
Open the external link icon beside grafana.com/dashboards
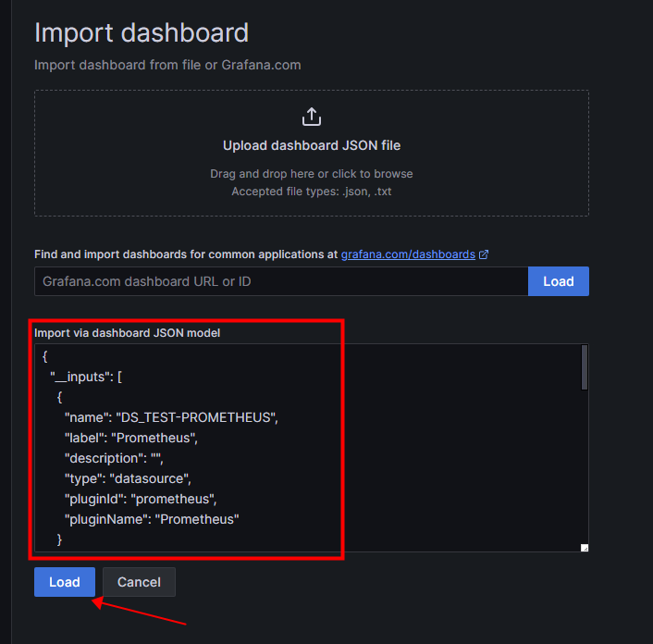click(x=484, y=254)
